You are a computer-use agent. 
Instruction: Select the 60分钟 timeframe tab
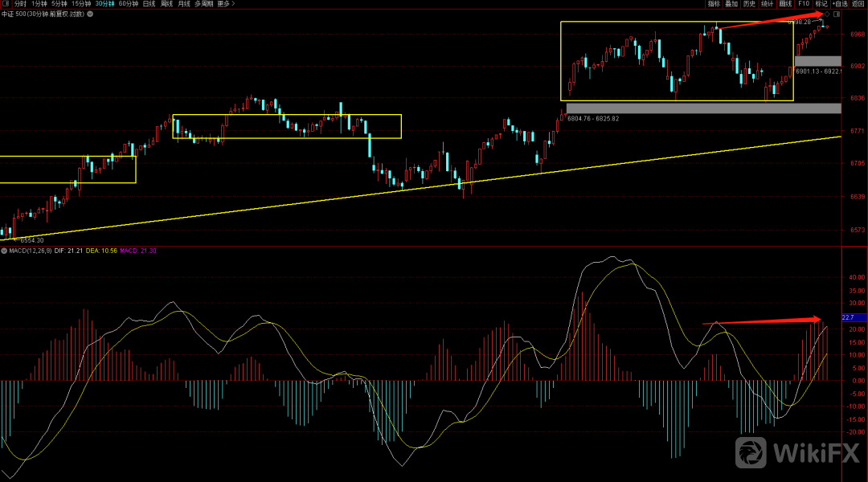pos(128,4)
